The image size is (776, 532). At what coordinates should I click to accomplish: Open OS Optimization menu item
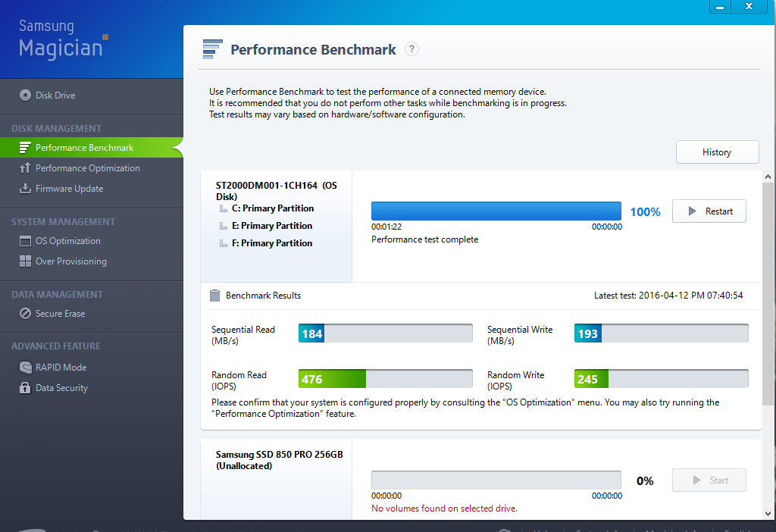pyautogui.click(x=67, y=241)
